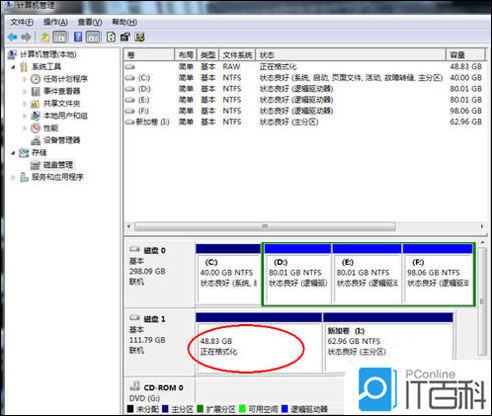Open the 文件(F) menu
Image resolution: width=492 pixels, height=416 pixels.
22,22
